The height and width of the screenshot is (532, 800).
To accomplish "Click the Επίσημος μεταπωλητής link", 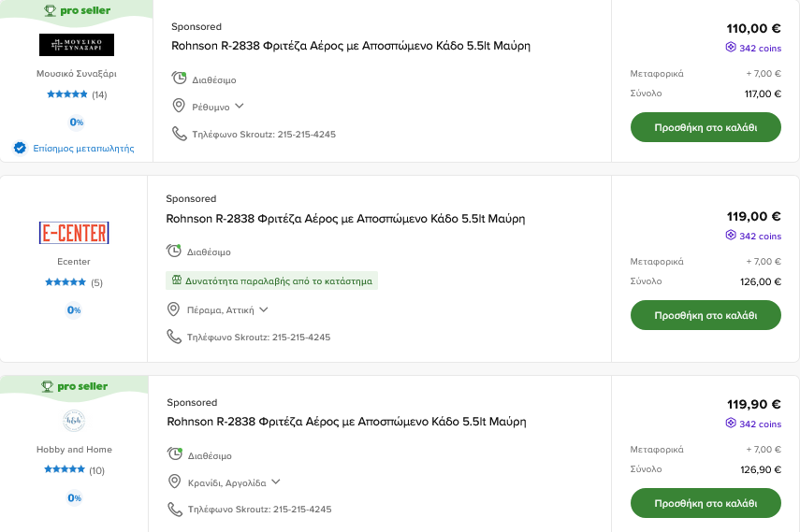I will point(83,148).
